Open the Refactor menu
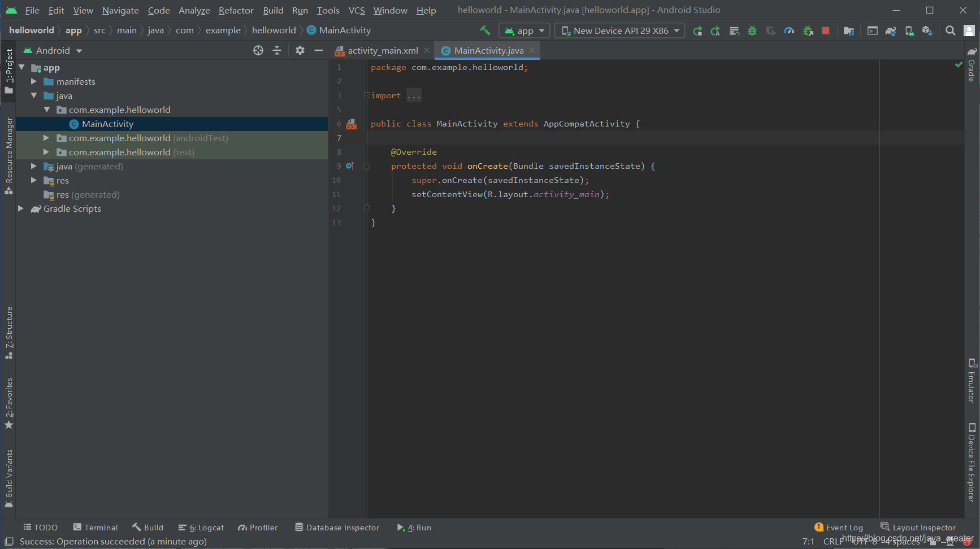The width and height of the screenshot is (980, 549). click(x=236, y=10)
